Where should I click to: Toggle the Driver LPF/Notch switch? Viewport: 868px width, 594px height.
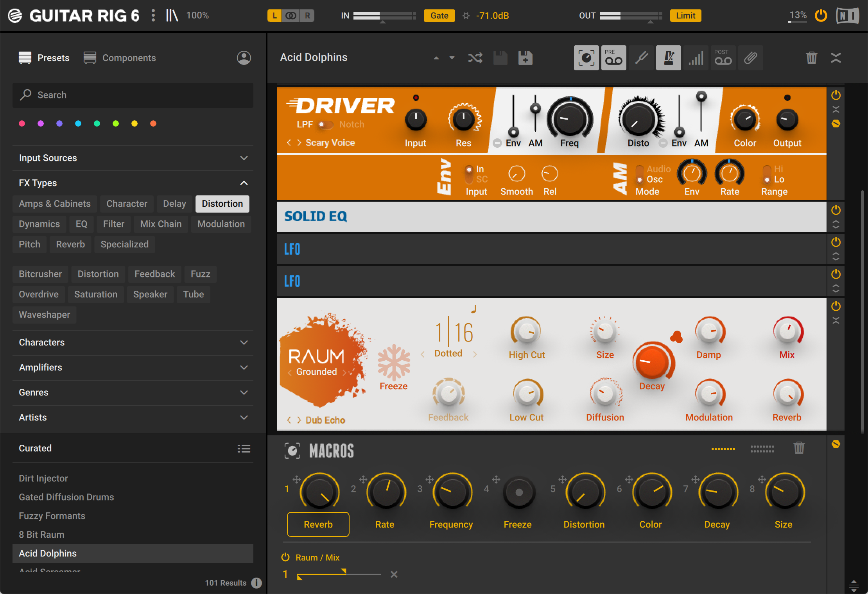tap(325, 124)
